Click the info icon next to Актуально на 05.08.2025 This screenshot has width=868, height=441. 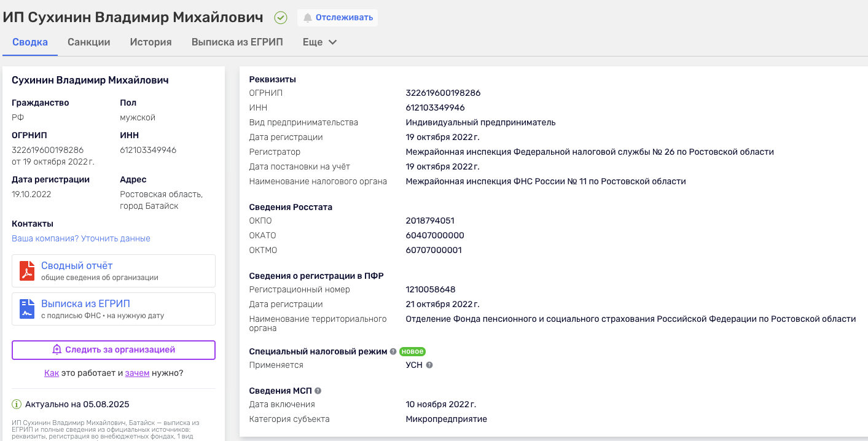[15, 404]
